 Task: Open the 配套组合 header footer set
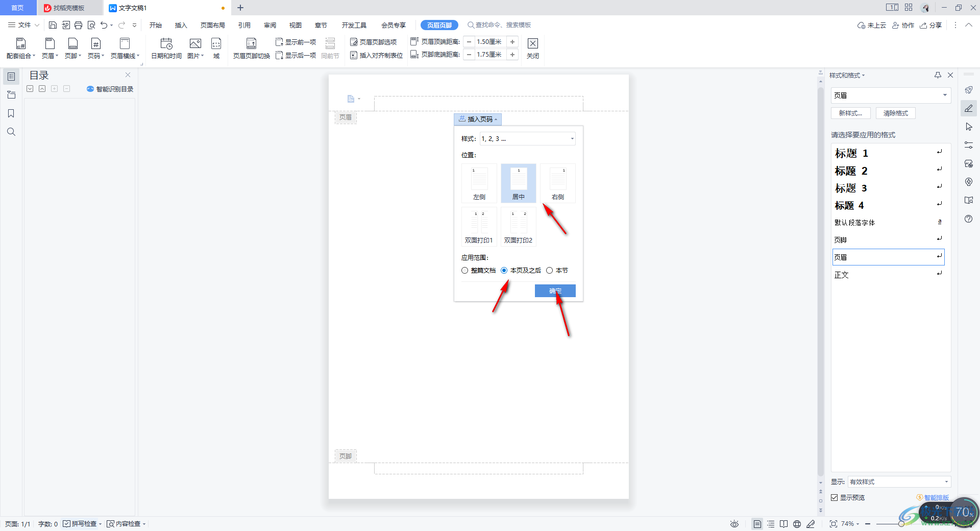[x=21, y=49]
